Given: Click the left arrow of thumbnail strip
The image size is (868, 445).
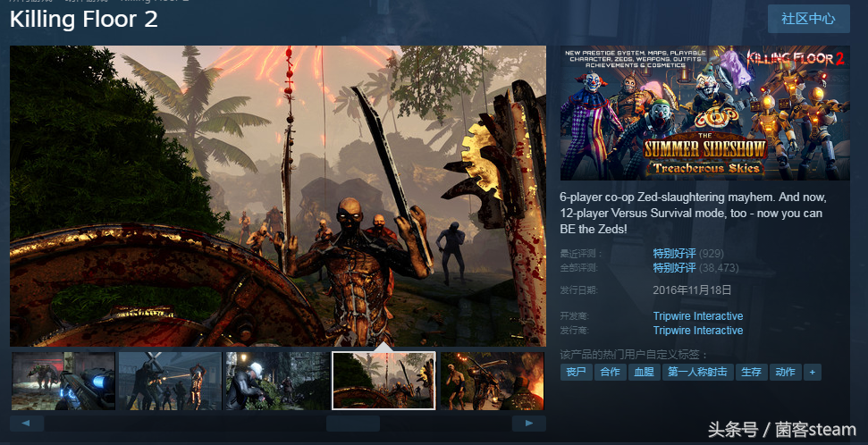Looking at the screenshot, I should 27,424.
